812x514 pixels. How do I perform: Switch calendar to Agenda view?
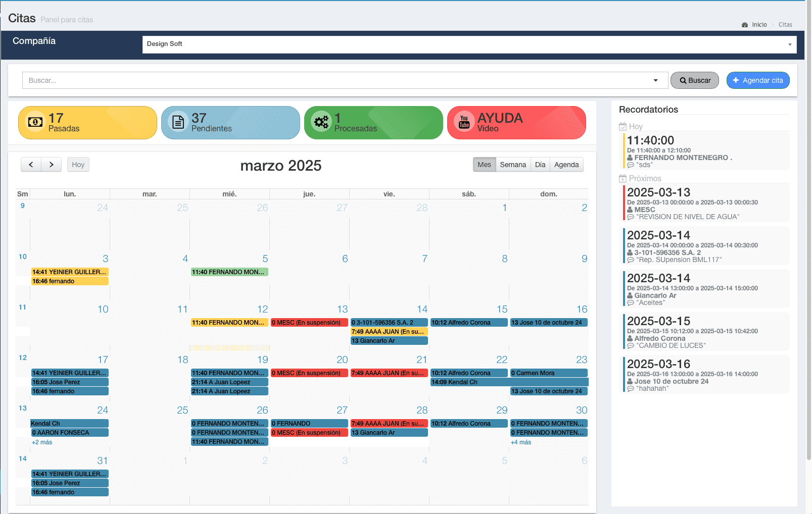pyautogui.click(x=566, y=165)
